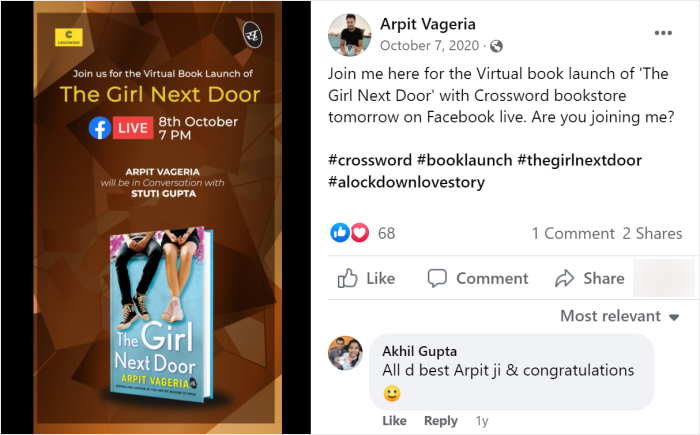Open the October 7, 2020 timestamp link
Image resolution: width=700 pixels, height=435 pixels.
click(429, 46)
